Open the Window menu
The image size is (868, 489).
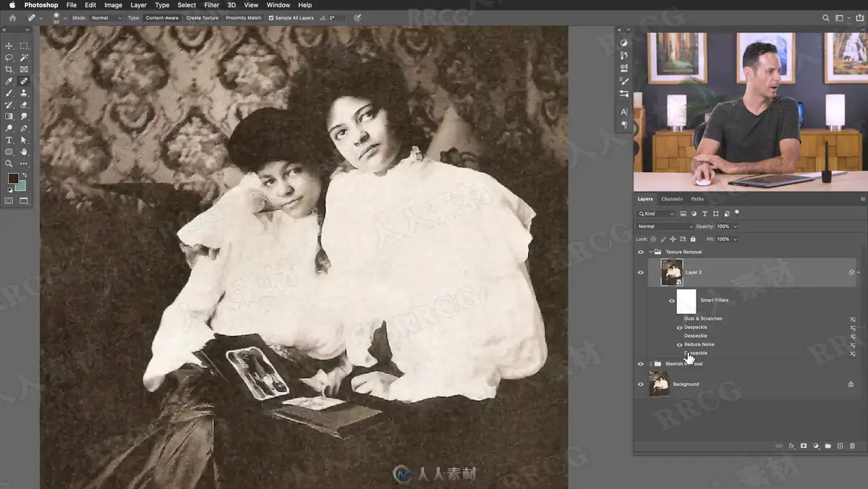click(278, 5)
